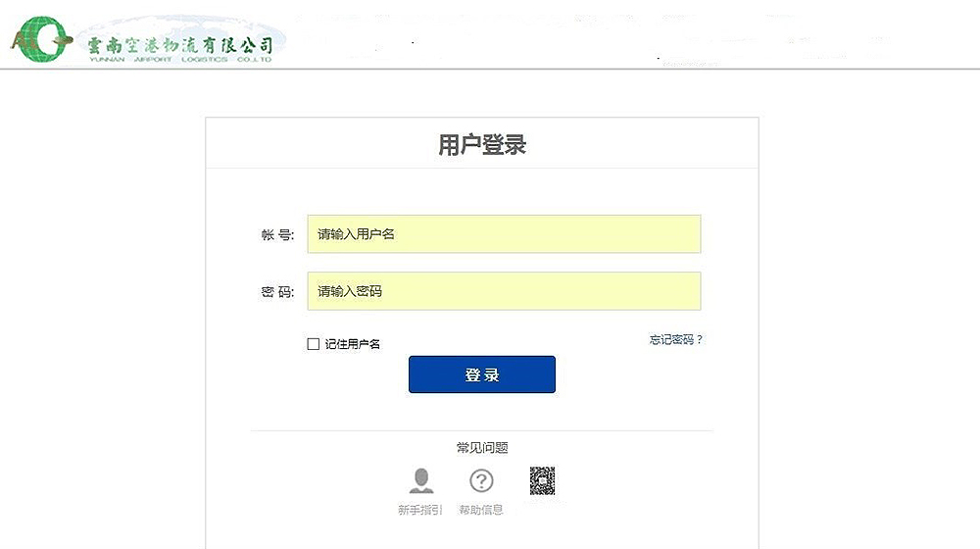
Task: Click the 常见问题 section heading
Action: coord(482,448)
